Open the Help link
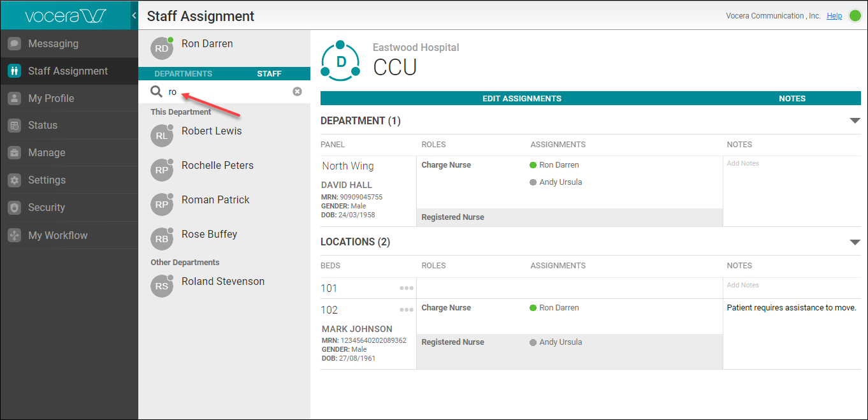Screen dimensions: 868x420 pyautogui.click(x=834, y=16)
